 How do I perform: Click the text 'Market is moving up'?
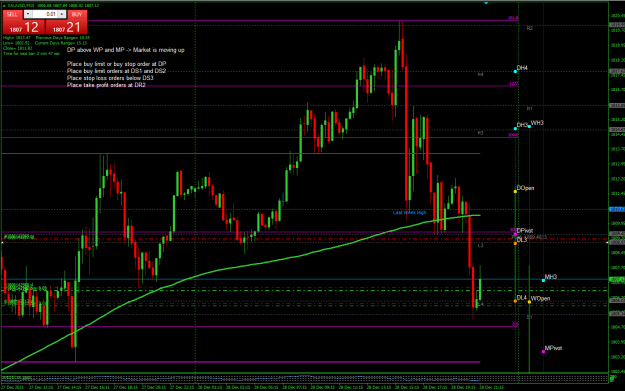tap(159, 50)
